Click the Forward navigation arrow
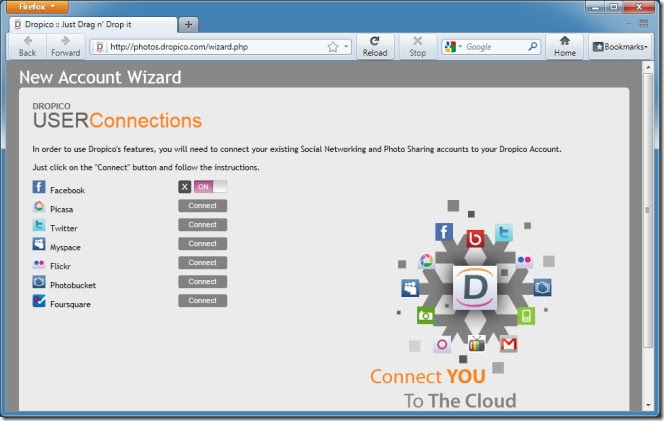The image size is (664, 421). pyautogui.click(x=65, y=47)
